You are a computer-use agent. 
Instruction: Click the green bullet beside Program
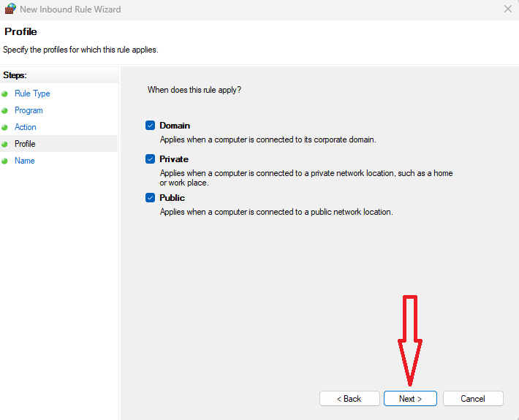[x=4, y=110]
